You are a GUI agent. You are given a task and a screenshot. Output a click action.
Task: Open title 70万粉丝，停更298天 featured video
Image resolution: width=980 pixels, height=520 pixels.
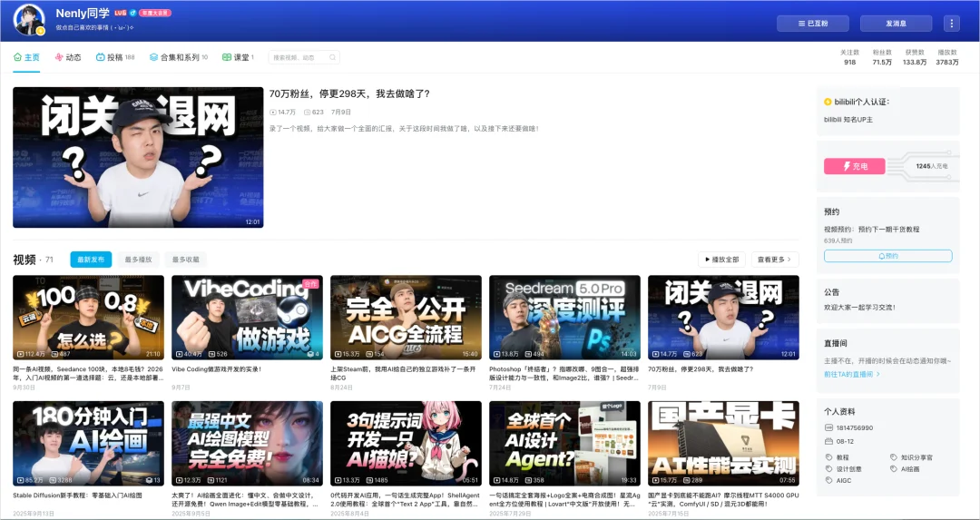coord(349,93)
